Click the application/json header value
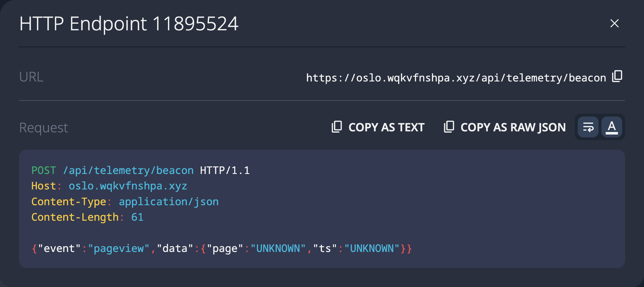 pos(169,202)
